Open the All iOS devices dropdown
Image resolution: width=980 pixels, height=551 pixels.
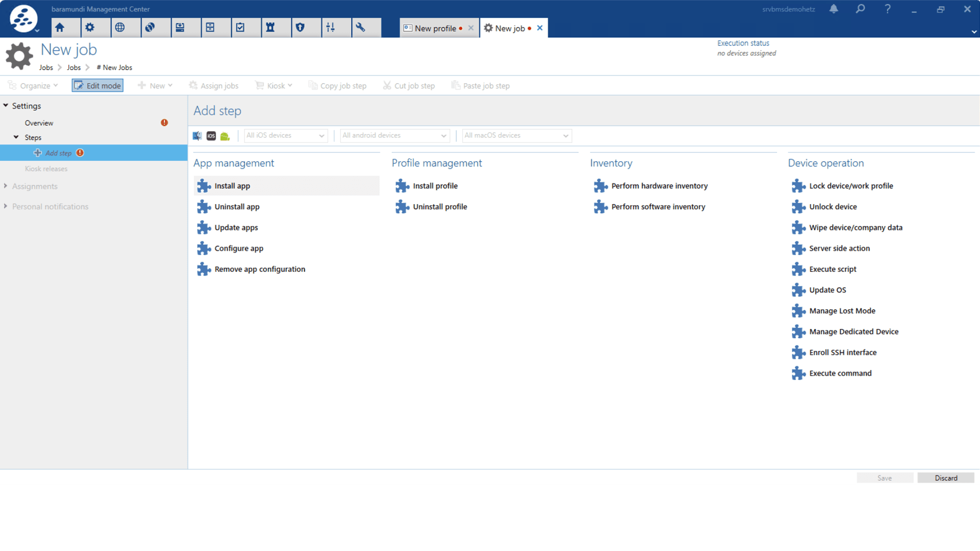[285, 136]
